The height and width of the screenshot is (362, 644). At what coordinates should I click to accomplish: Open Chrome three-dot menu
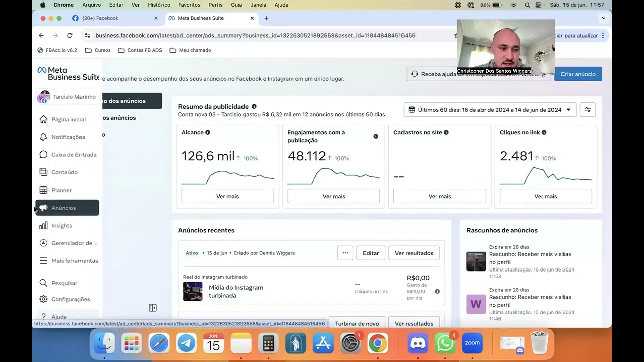[603, 35]
